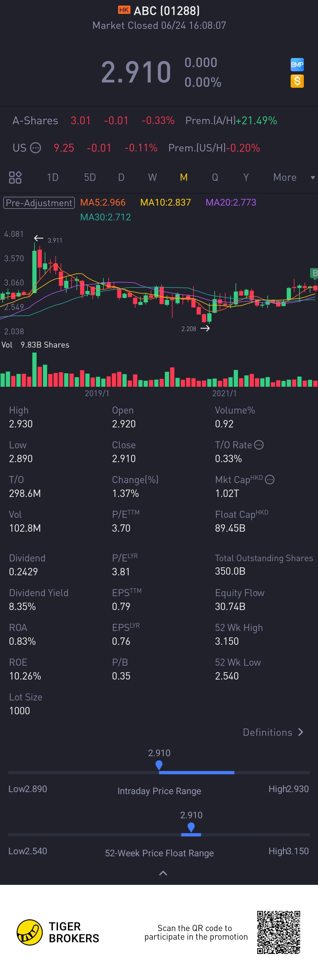Viewport: 318px width, 980px height.
Task: Tap the 52-Week Price Range marker
Action: [191, 827]
